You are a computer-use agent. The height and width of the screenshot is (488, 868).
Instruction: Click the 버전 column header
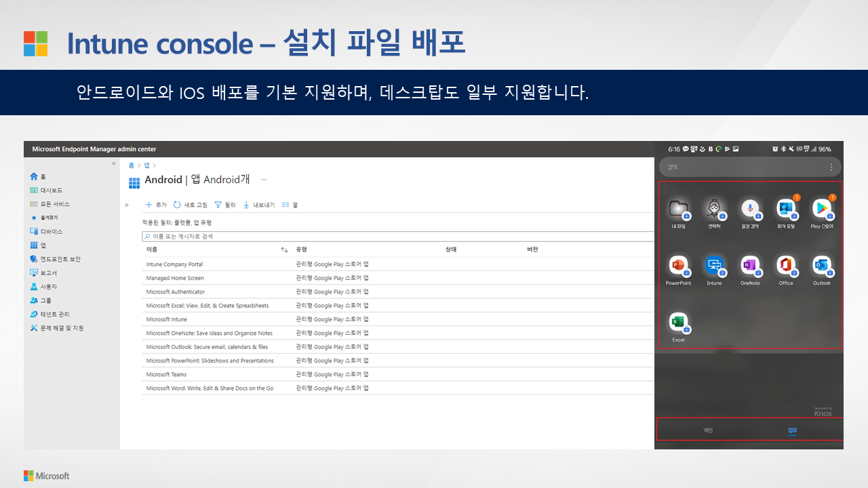[x=532, y=250]
